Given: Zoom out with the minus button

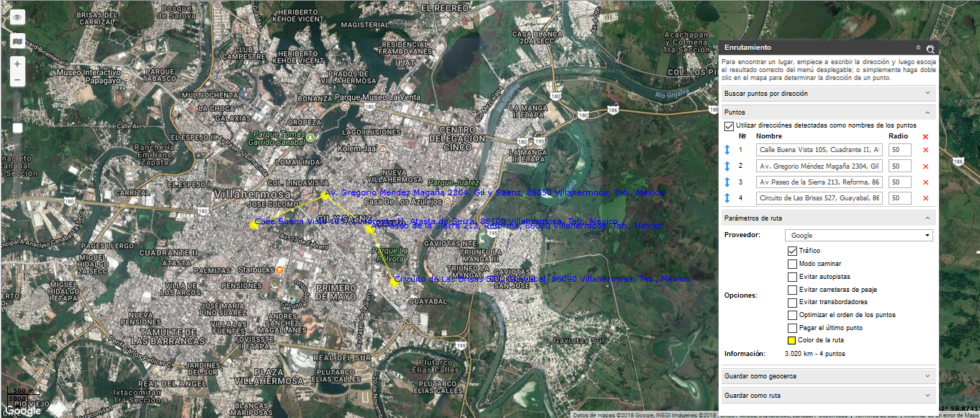Looking at the screenshot, I should click(x=17, y=80).
